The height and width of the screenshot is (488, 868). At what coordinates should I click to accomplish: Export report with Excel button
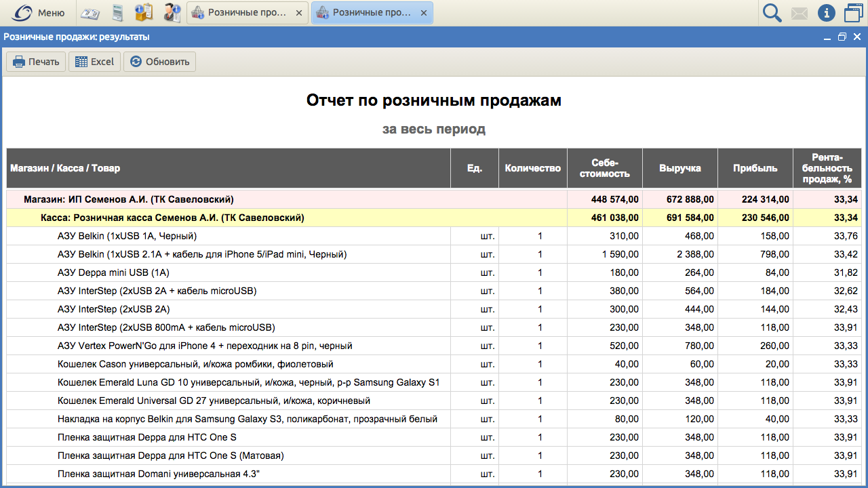(x=94, y=62)
